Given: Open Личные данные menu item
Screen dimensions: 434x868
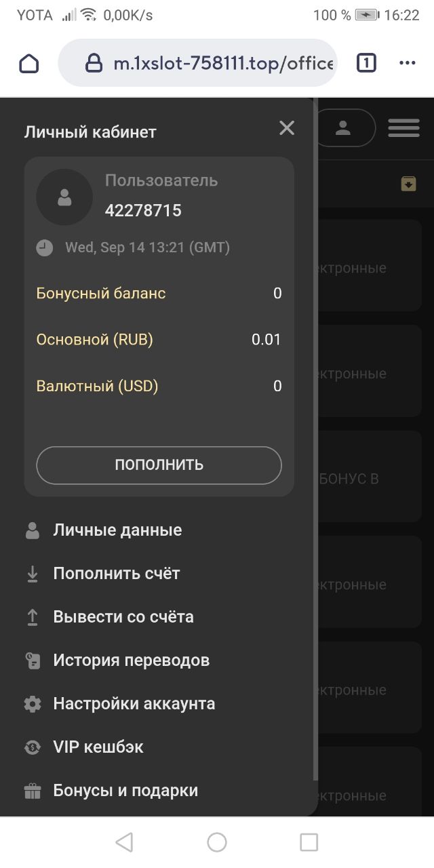Looking at the screenshot, I should [117, 530].
